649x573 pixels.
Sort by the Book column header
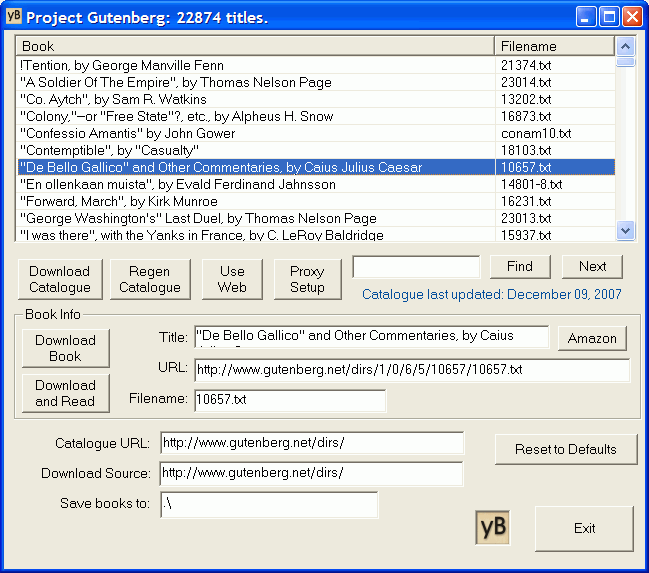255,46
